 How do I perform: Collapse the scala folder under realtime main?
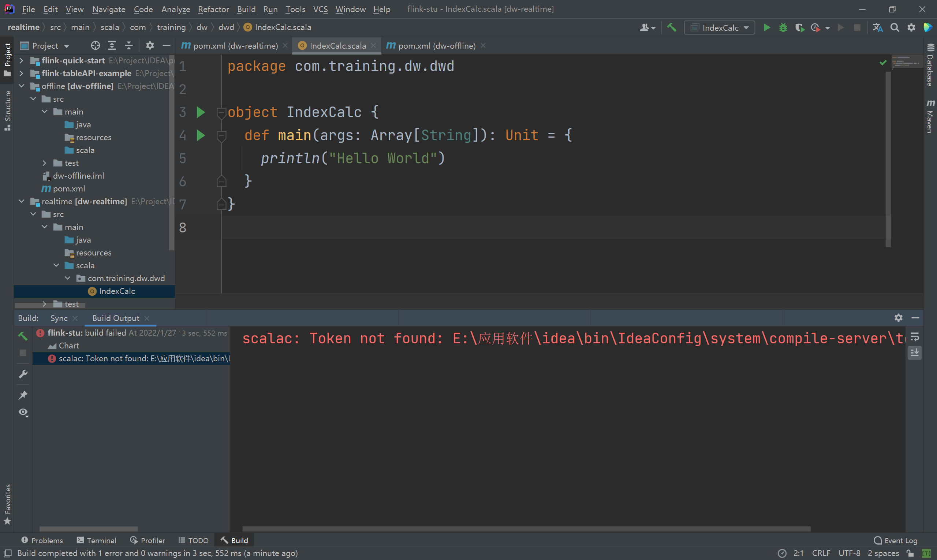[56, 265]
